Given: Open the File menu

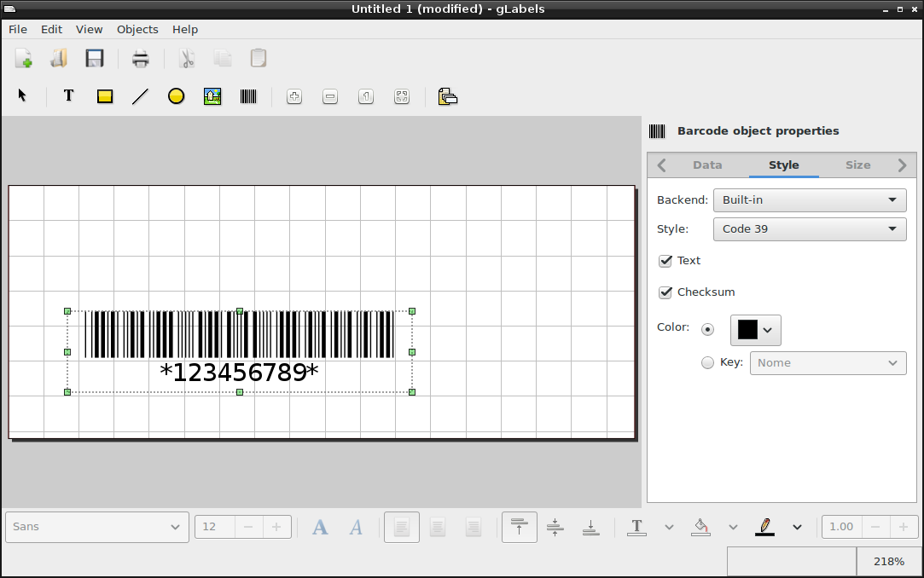Looking at the screenshot, I should click(x=18, y=30).
